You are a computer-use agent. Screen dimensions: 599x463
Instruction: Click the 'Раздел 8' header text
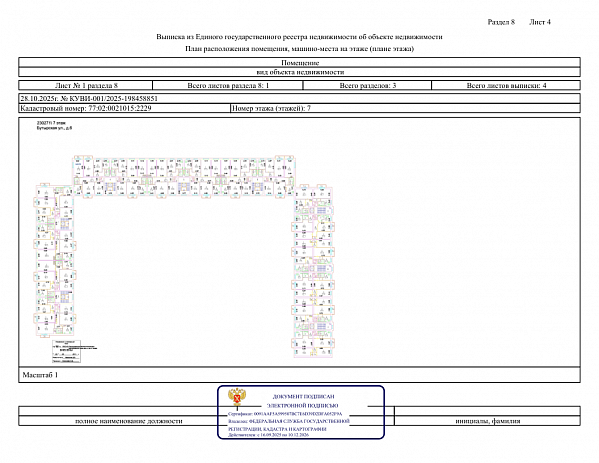501,22
